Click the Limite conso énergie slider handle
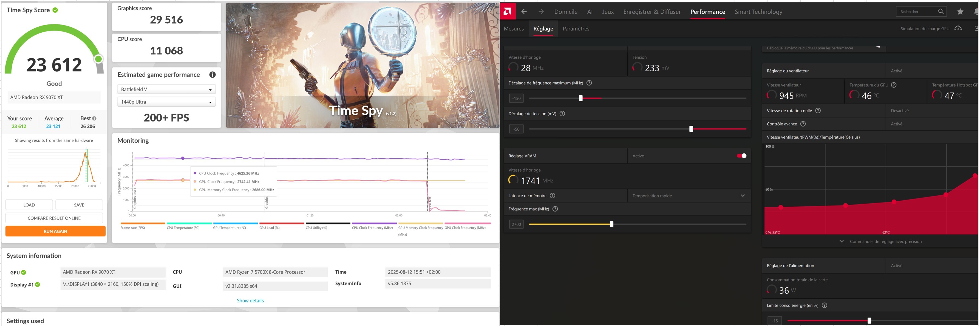This screenshot has height=326, width=980. point(869,321)
